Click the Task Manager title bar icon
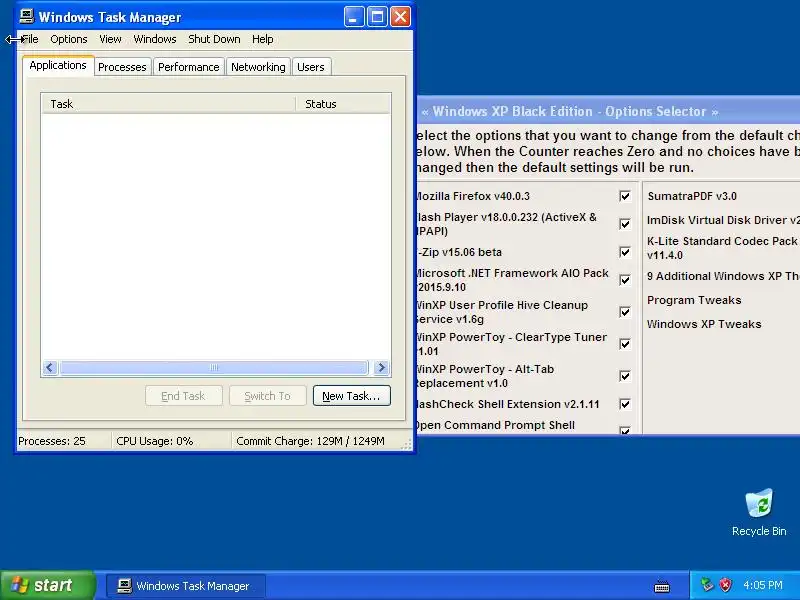Viewport: 800px width, 600px height. [x=27, y=16]
